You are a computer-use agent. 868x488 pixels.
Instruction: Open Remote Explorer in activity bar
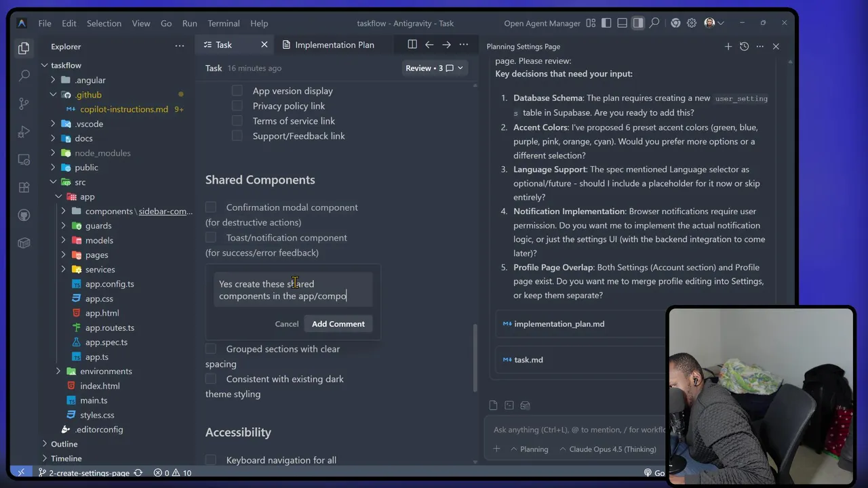click(x=24, y=159)
